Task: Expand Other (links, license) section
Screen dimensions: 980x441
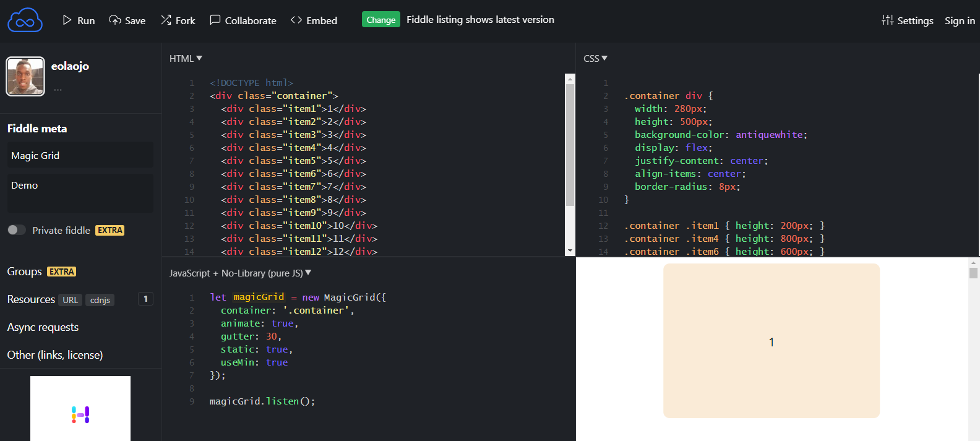Action: click(x=55, y=355)
